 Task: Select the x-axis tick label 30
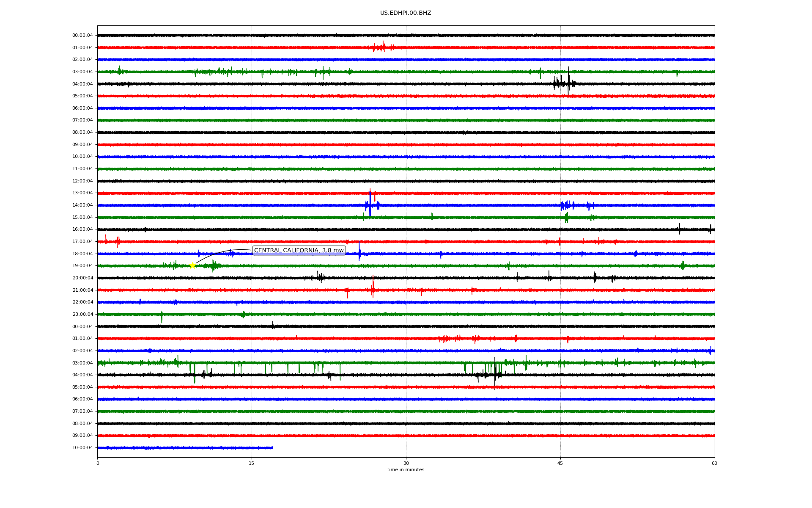406,464
